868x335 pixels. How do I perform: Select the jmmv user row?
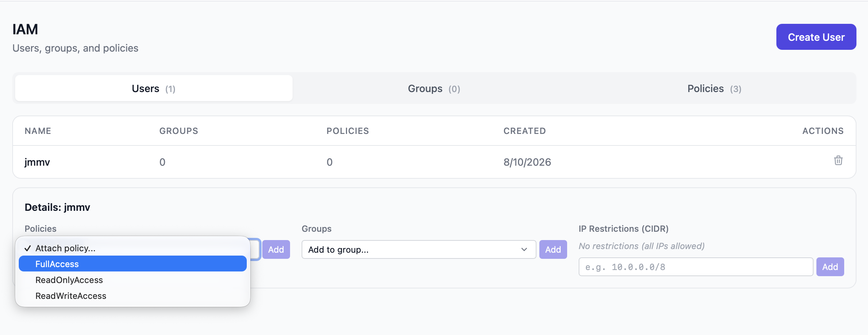[434, 162]
